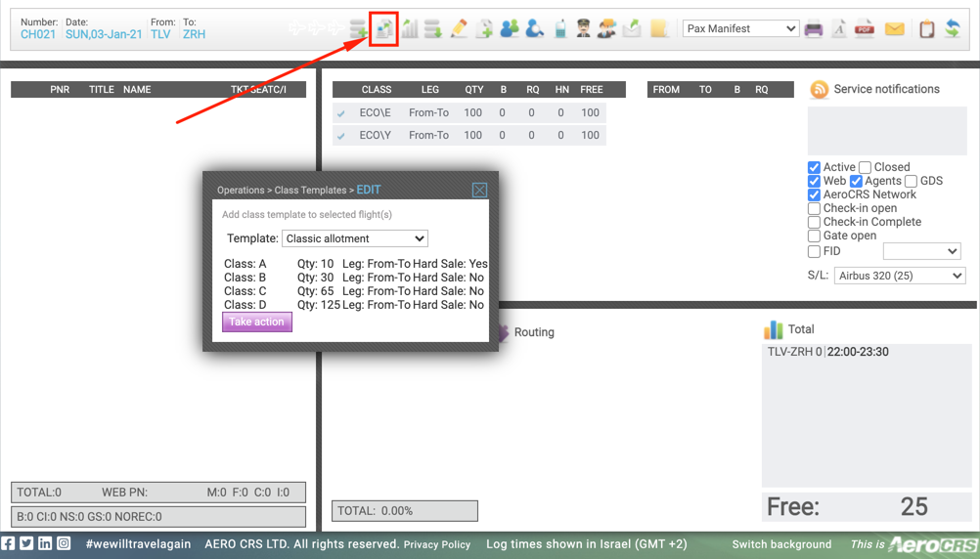Click the pilot captain icon
The width and height of the screenshot is (980, 559).
583,28
